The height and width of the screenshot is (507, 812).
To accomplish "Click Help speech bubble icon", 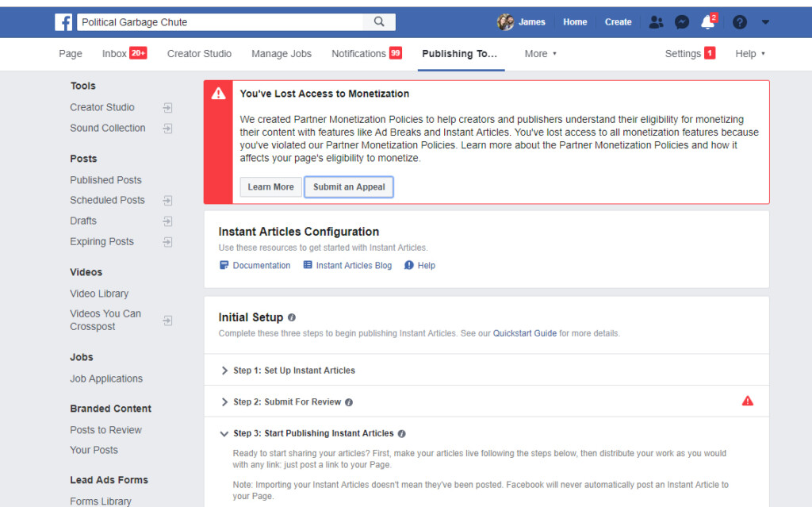I will 408,266.
